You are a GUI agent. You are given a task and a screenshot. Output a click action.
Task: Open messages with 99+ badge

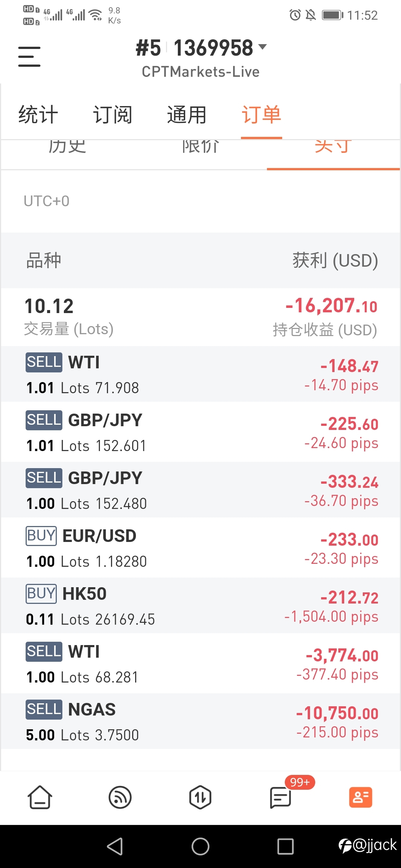point(281,797)
